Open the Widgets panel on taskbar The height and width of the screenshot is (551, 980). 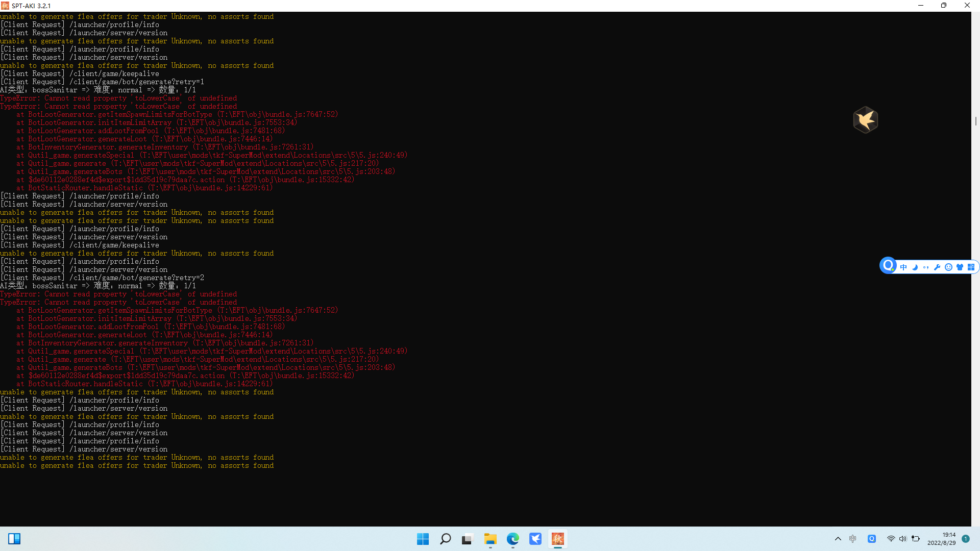pyautogui.click(x=14, y=539)
